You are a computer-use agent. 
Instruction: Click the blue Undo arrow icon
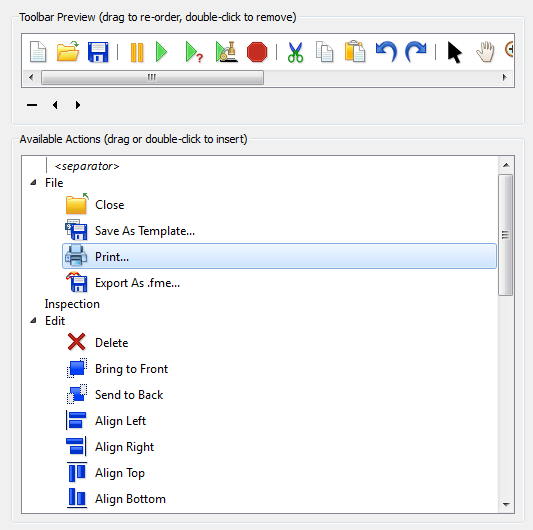point(386,52)
